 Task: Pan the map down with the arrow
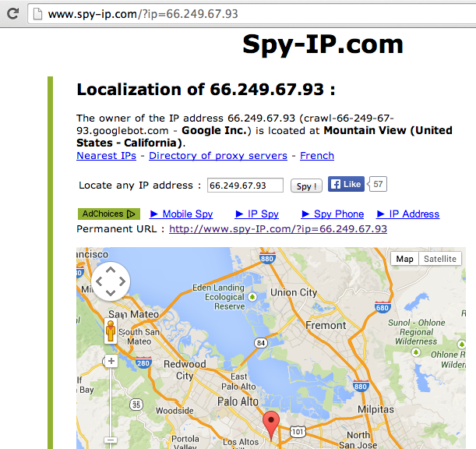[111, 293]
